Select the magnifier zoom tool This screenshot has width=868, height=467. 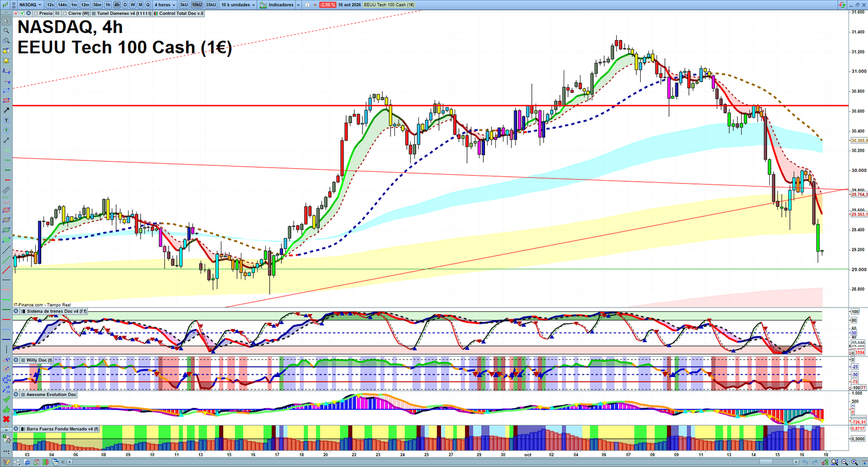point(7,30)
